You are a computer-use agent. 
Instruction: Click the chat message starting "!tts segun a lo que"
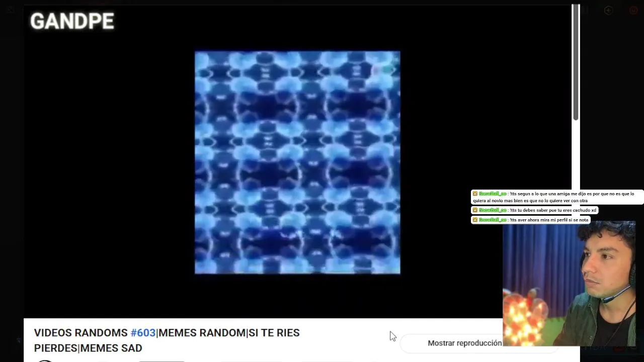tap(556, 197)
